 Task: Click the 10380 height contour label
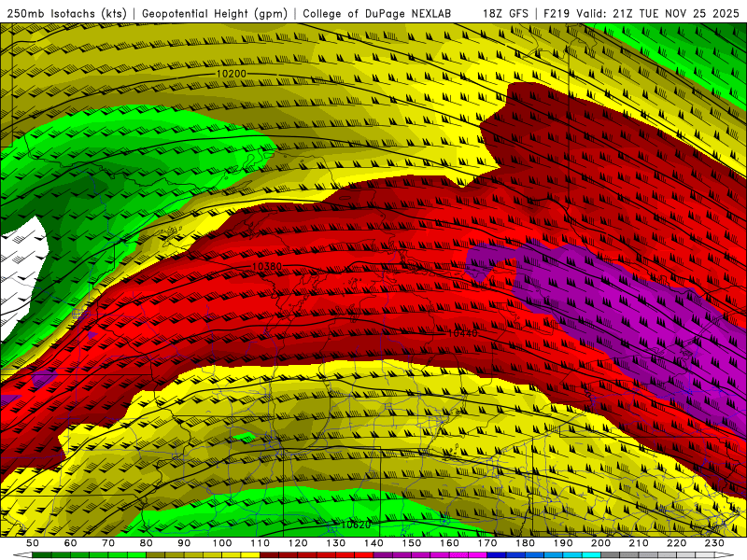(267, 267)
